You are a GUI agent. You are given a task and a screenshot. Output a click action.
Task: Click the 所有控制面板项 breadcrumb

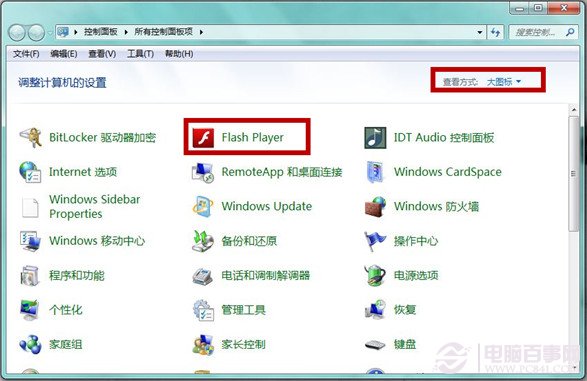tap(164, 32)
